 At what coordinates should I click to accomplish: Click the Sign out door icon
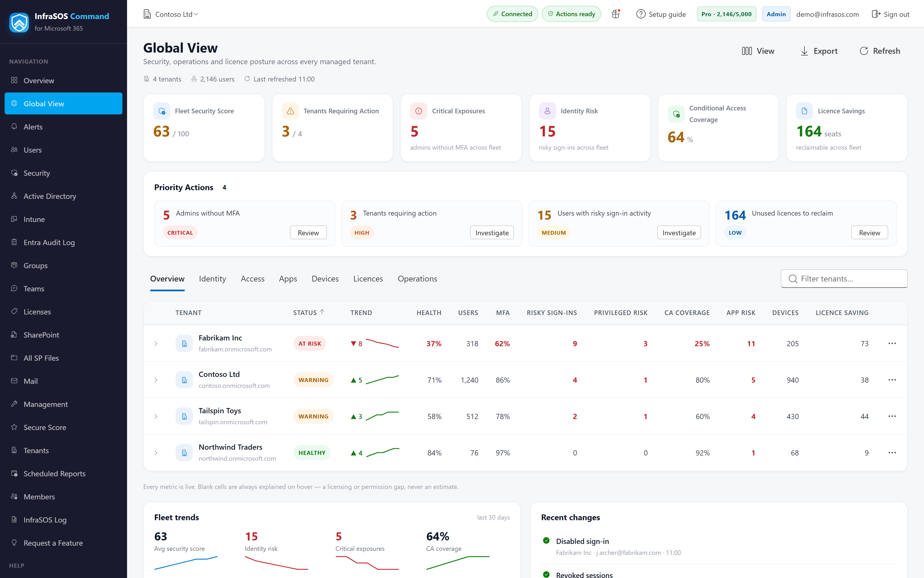click(876, 14)
